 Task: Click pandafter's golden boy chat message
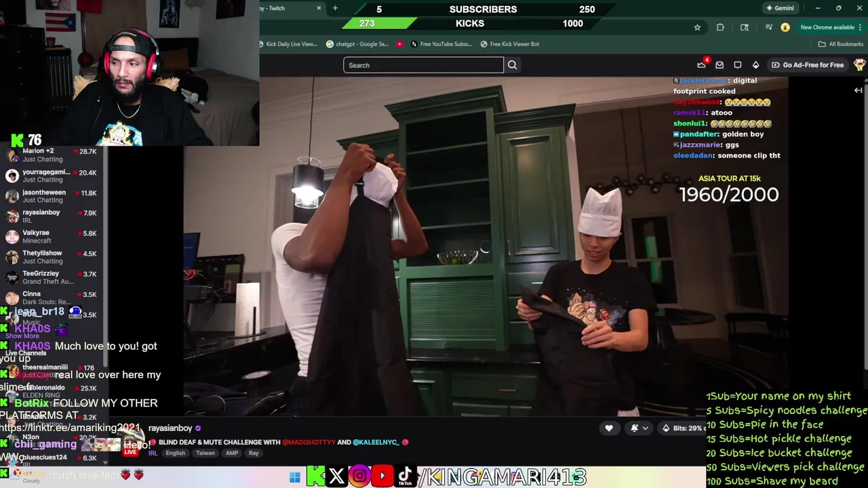point(719,134)
